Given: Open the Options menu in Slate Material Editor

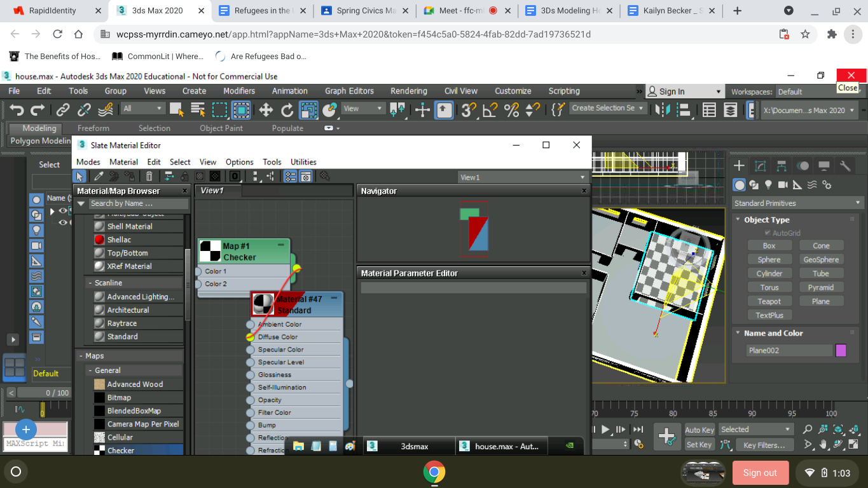Looking at the screenshot, I should coord(239,162).
